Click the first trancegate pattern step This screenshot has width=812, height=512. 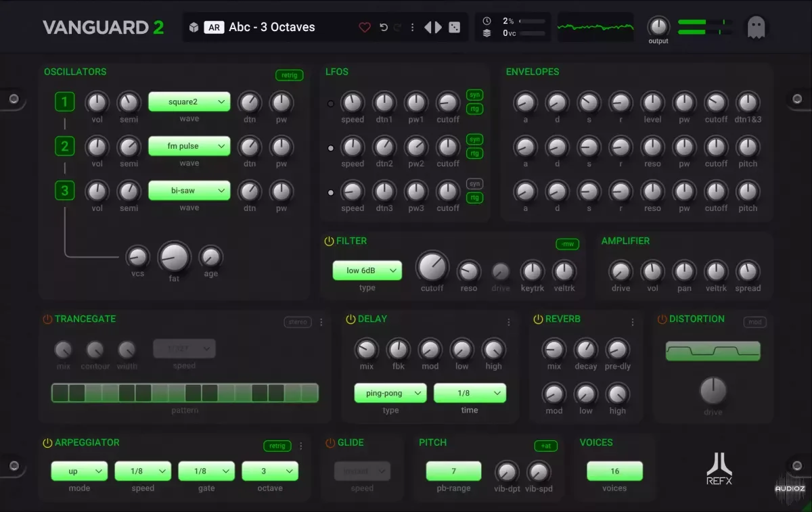[x=60, y=393]
